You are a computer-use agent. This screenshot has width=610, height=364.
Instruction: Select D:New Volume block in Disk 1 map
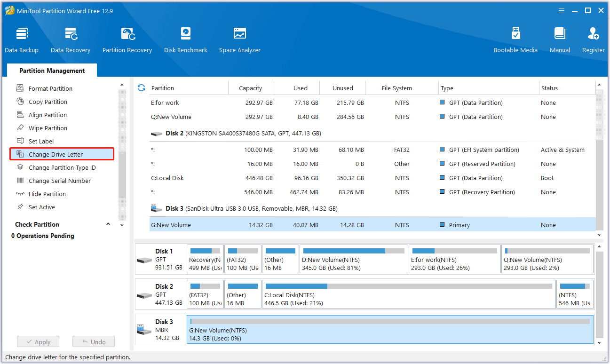coord(354,259)
